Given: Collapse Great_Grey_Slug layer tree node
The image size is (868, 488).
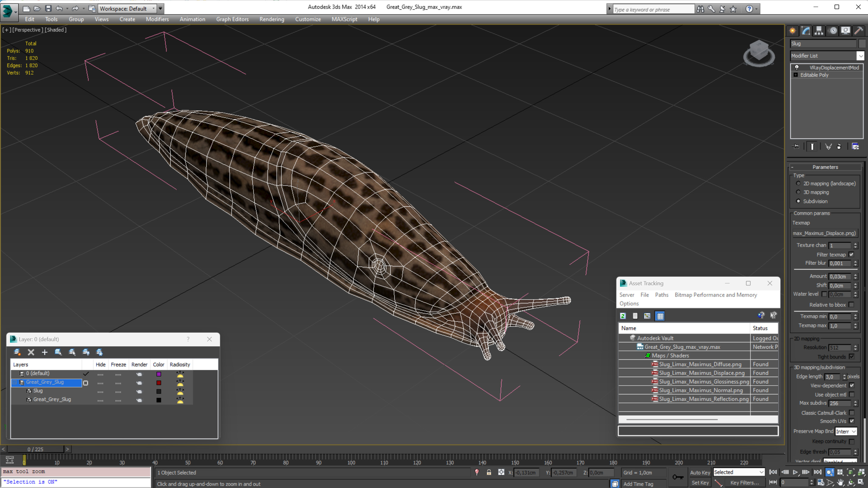Looking at the screenshot, I should (15, 382).
